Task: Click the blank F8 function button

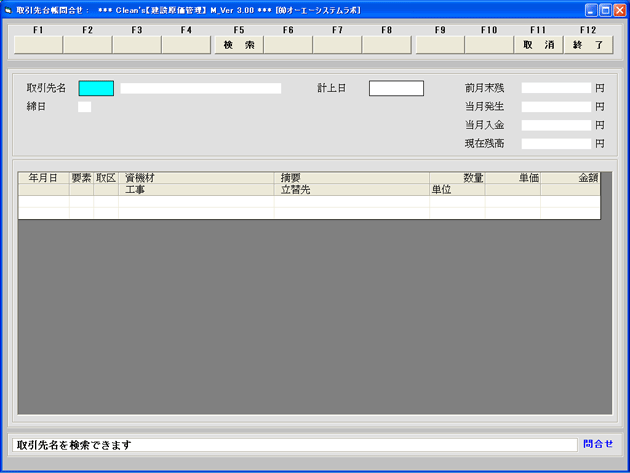Action: [x=386, y=45]
